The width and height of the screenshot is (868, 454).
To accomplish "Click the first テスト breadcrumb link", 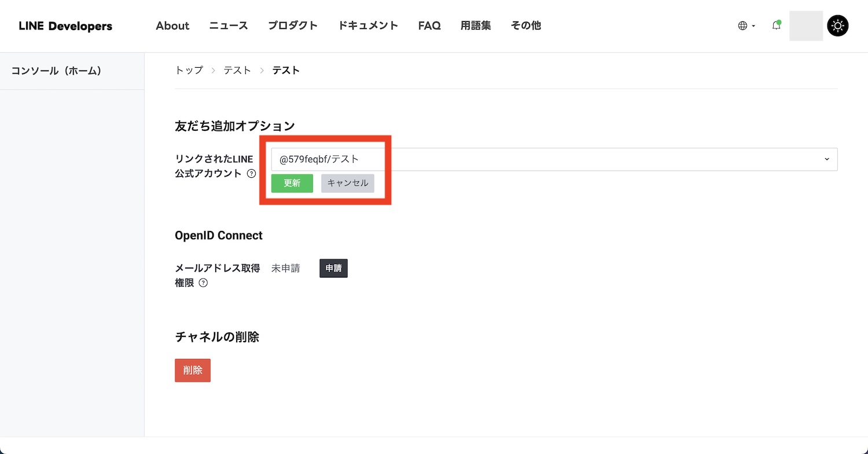I will coord(237,70).
